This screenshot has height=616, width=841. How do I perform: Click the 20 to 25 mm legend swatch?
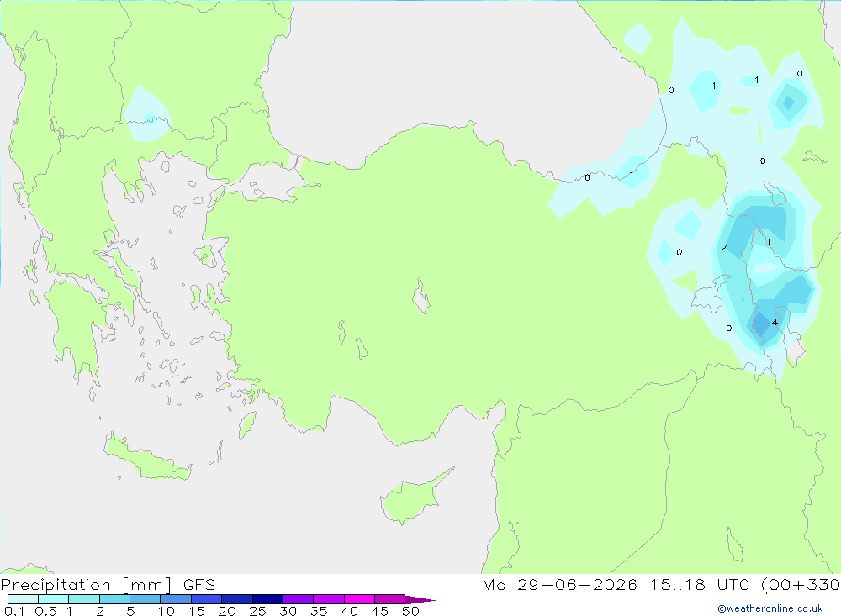click(237, 599)
